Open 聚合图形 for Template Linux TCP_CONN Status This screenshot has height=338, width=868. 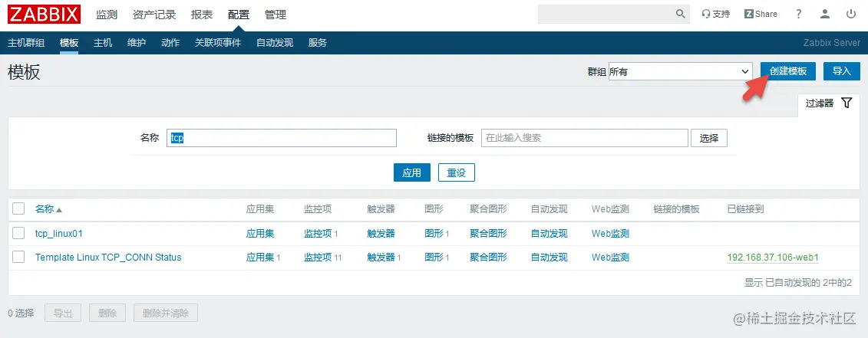pyautogui.click(x=488, y=258)
